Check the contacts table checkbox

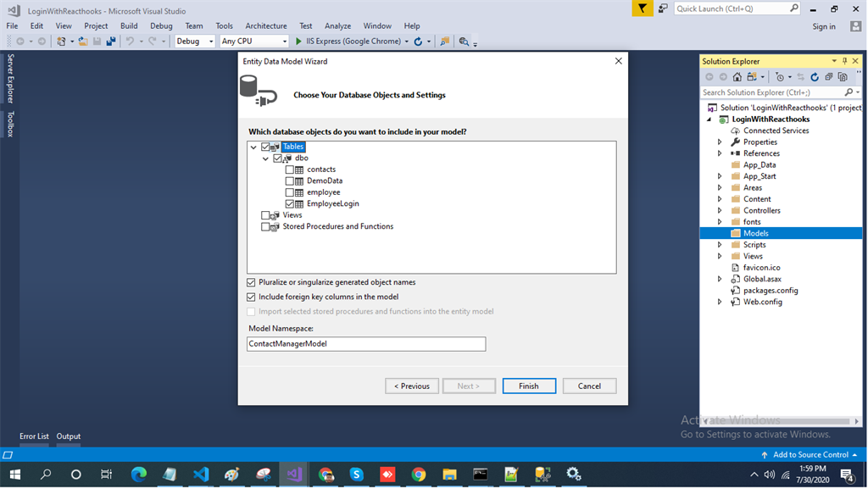pos(290,169)
